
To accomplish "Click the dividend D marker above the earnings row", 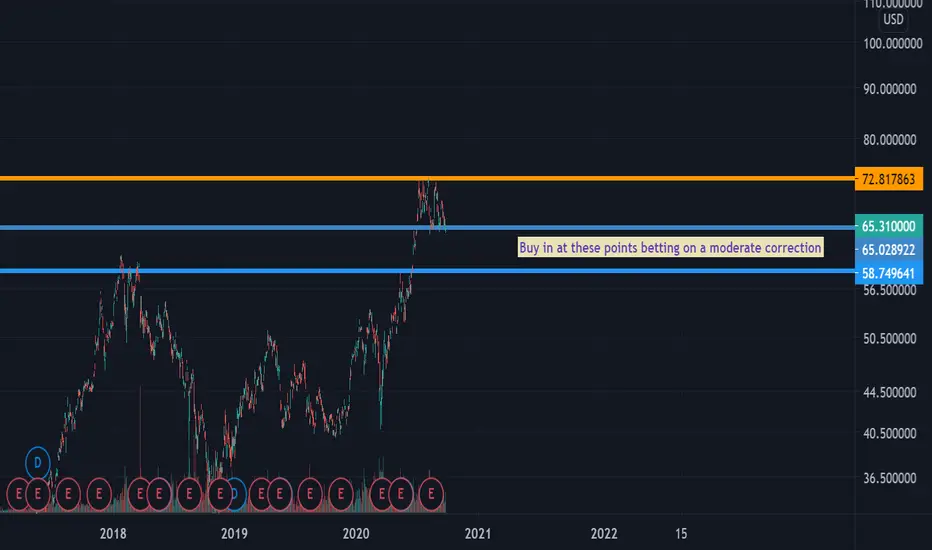I will coord(37,463).
